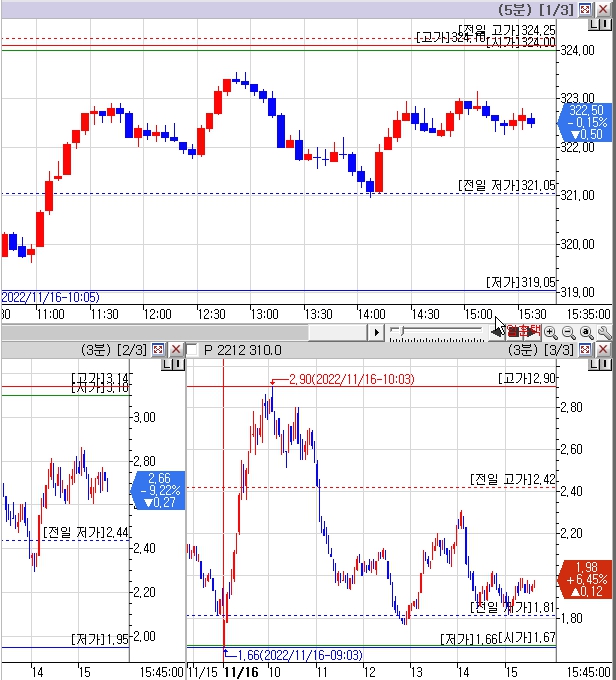The width and height of the screenshot is (616, 680).
Task: Click the right arrow before the zoom icons
Action: 533,333
